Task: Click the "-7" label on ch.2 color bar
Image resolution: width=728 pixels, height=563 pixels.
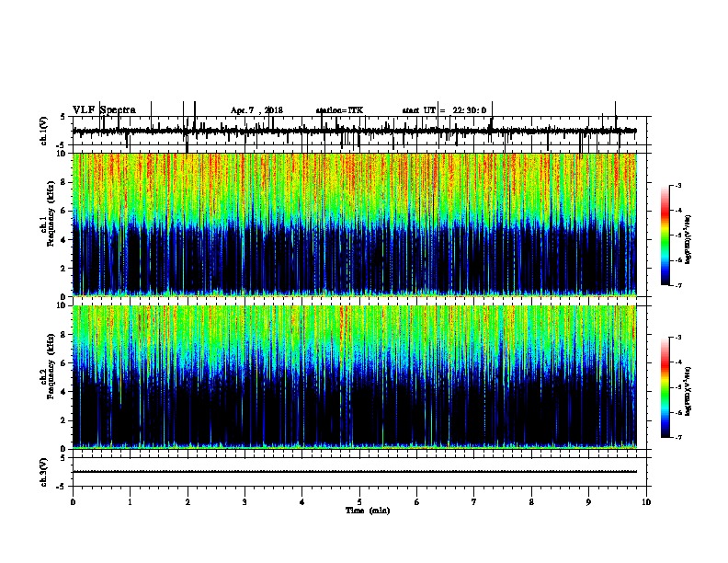Action: click(678, 438)
